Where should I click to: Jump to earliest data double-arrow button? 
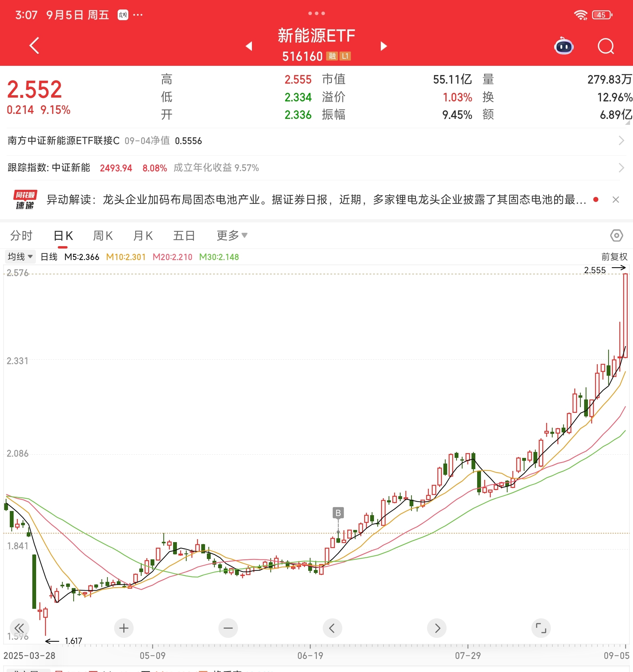click(19, 628)
